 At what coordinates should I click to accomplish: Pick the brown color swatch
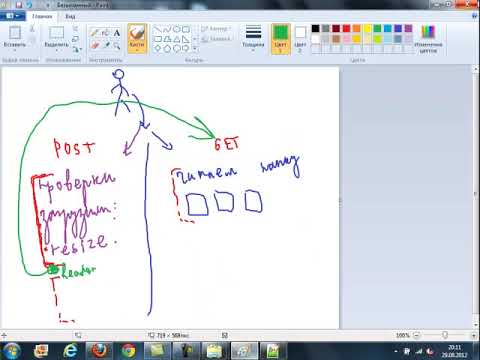[x=336, y=39]
